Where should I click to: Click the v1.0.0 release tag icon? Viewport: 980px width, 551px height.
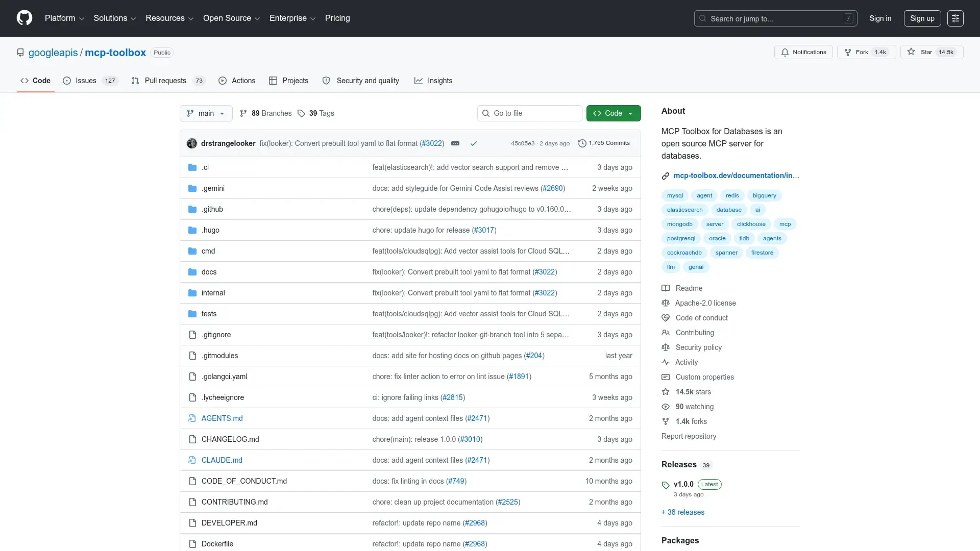666,485
